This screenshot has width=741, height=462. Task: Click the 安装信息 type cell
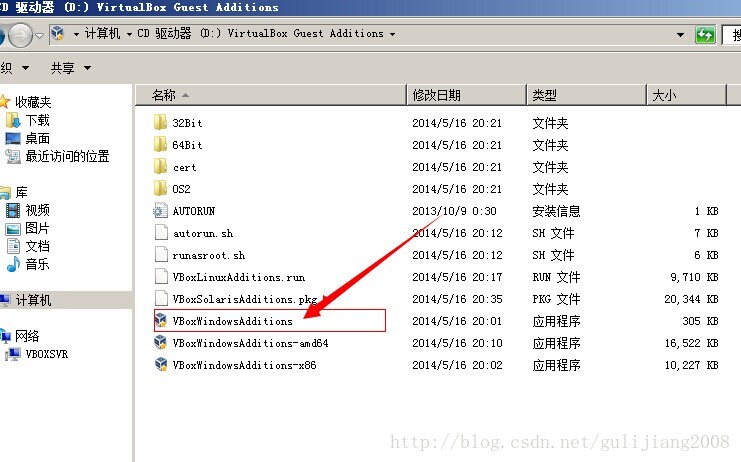click(556, 211)
